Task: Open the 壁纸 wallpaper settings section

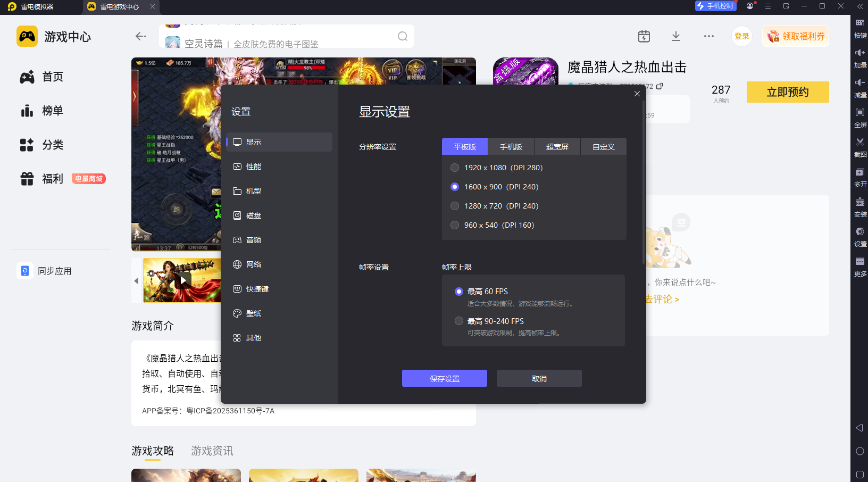Action: [279, 313]
